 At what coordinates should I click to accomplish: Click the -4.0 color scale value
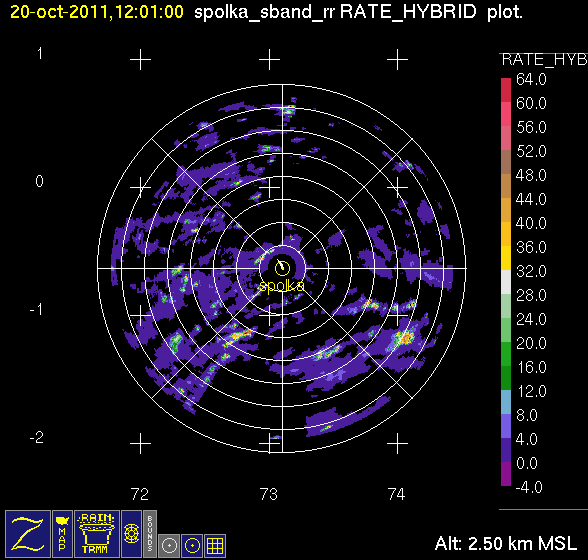[x=529, y=487]
